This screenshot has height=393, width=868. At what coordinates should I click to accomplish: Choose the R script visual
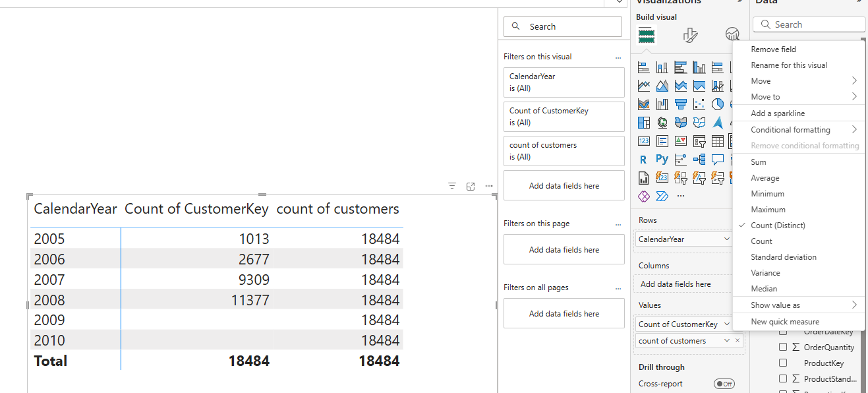644,160
